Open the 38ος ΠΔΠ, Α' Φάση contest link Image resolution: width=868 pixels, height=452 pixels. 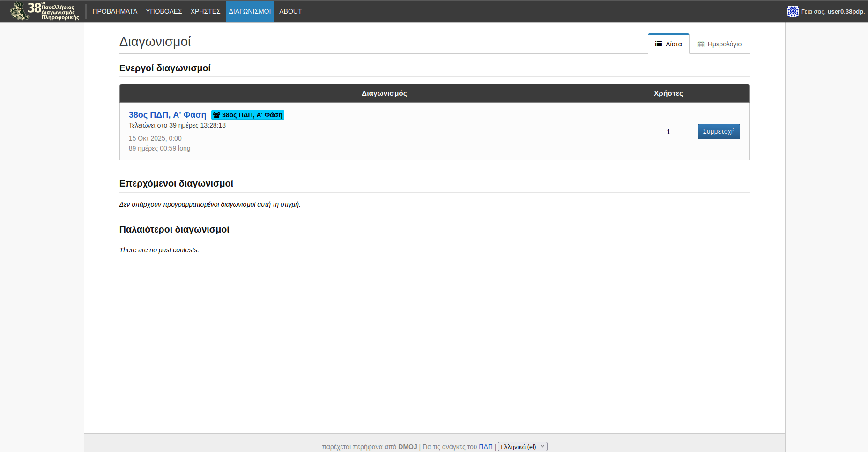[x=167, y=115]
